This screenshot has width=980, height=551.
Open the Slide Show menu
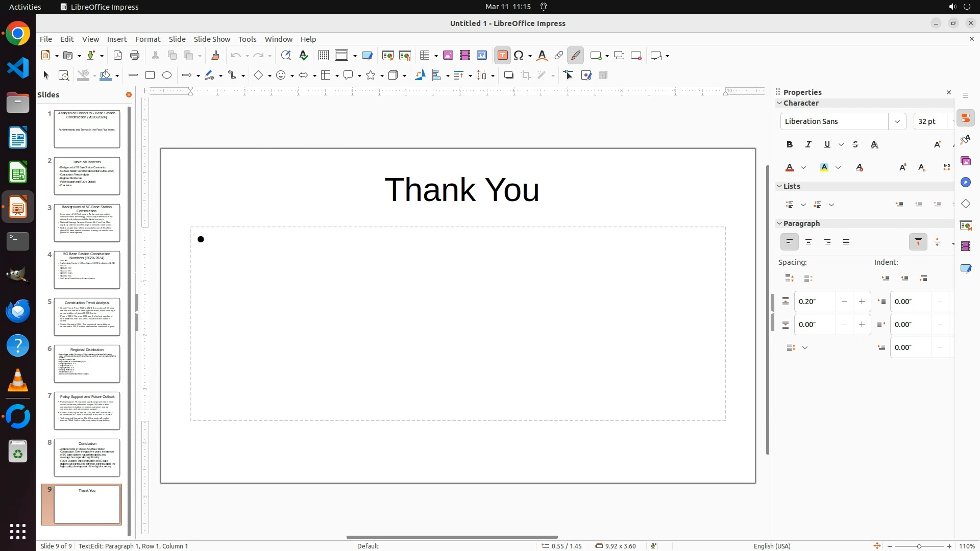[x=212, y=39]
